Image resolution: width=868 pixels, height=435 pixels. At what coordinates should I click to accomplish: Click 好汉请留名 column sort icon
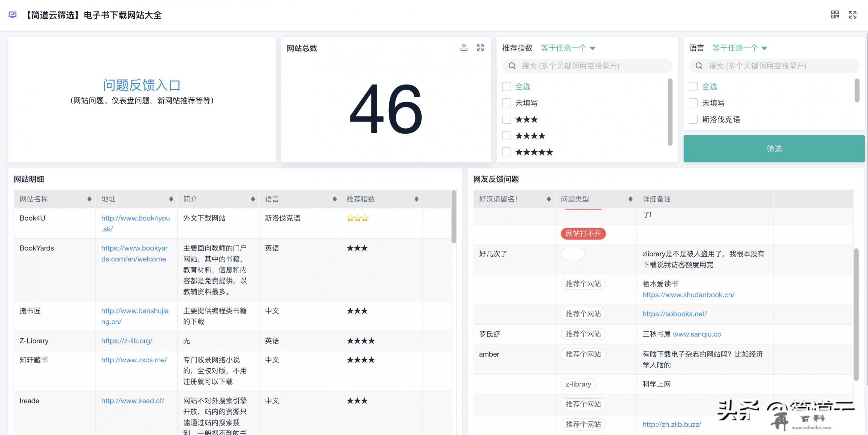[x=548, y=199]
